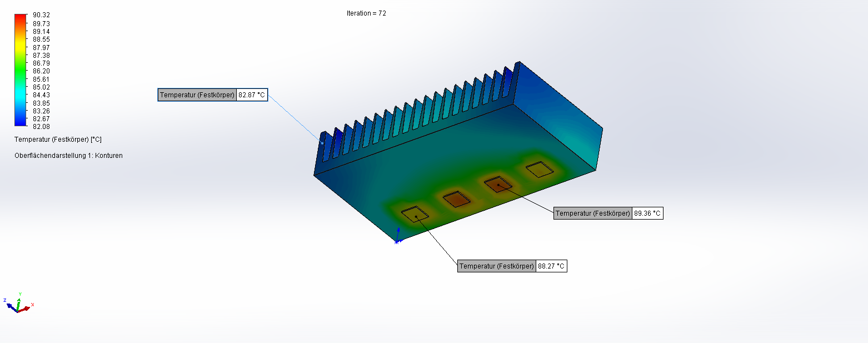
Task: Select legend value 85.02
Action: [x=42, y=87]
